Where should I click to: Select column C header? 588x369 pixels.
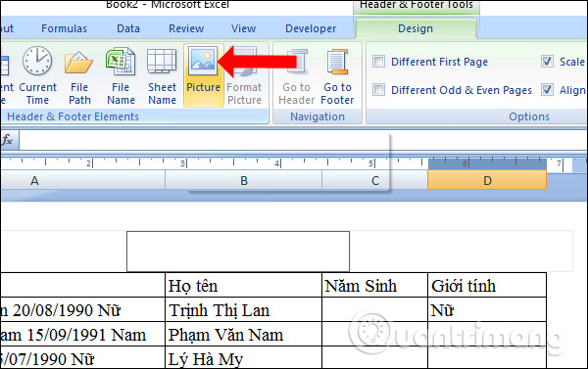[375, 180]
